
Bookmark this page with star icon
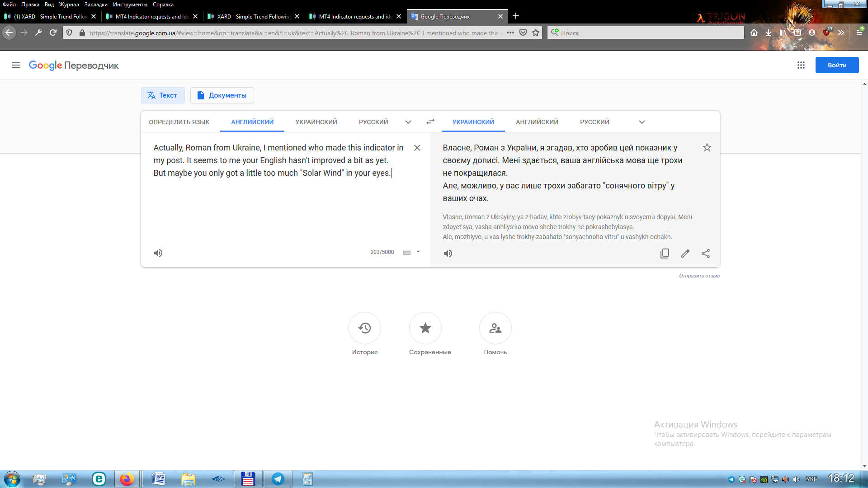[536, 33]
